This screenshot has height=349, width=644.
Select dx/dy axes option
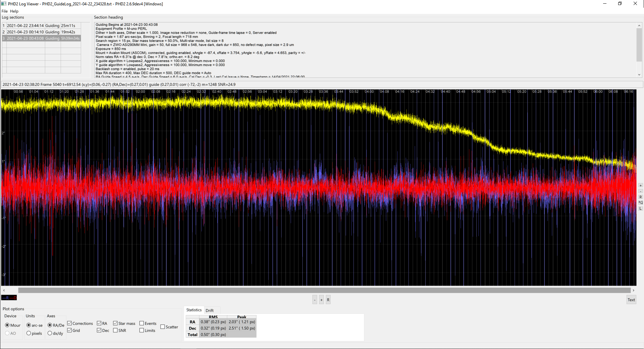click(55, 333)
